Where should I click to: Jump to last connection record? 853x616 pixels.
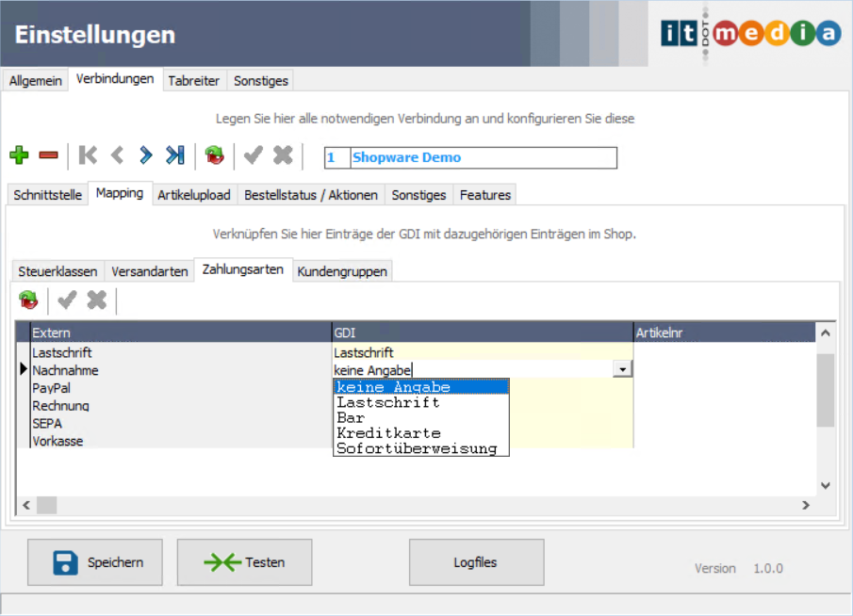tap(174, 155)
